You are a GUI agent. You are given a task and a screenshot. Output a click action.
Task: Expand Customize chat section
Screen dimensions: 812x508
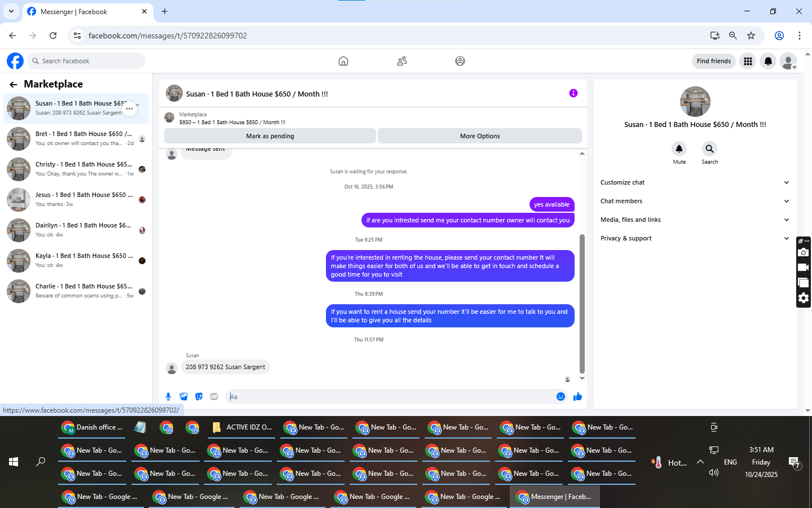[x=695, y=182]
